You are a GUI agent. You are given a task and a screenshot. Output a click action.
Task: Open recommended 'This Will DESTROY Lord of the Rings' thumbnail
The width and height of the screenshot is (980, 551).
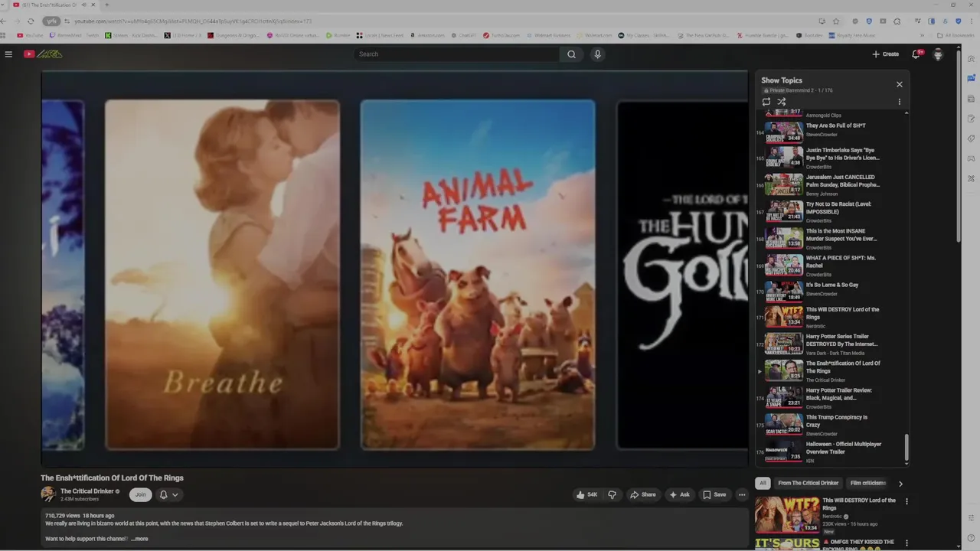coord(787,514)
